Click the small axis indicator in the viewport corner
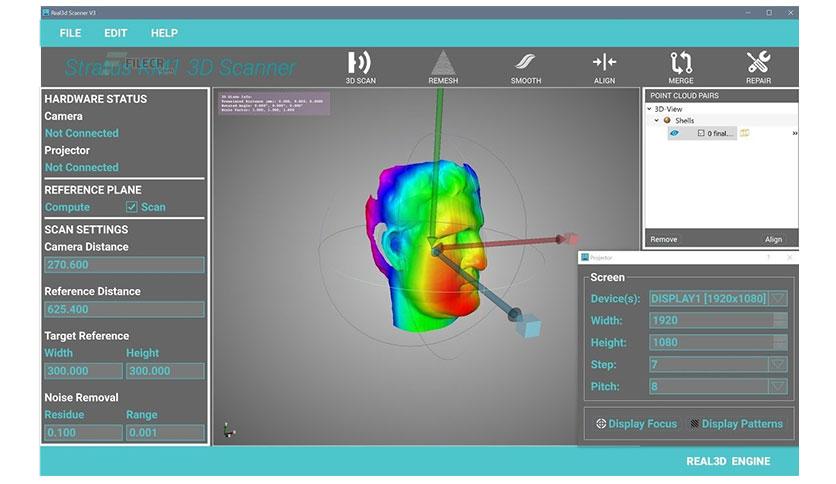Viewport: 836px width, 484px height. click(229, 430)
